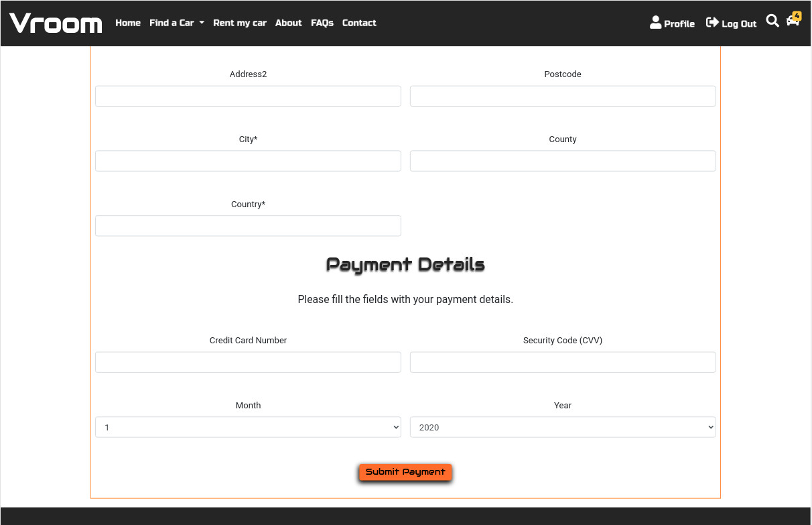Select the About menu item
Viewport: 812px width, 525px height.
click(288, 23)
